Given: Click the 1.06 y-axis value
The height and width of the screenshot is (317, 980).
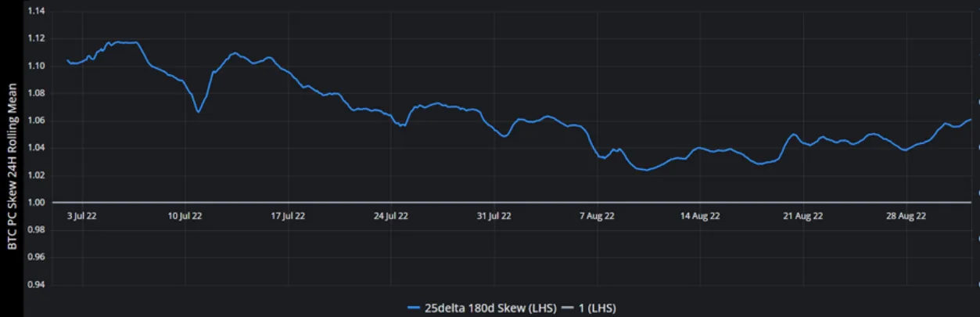Looking at the screenshot, I should point(36,121).
